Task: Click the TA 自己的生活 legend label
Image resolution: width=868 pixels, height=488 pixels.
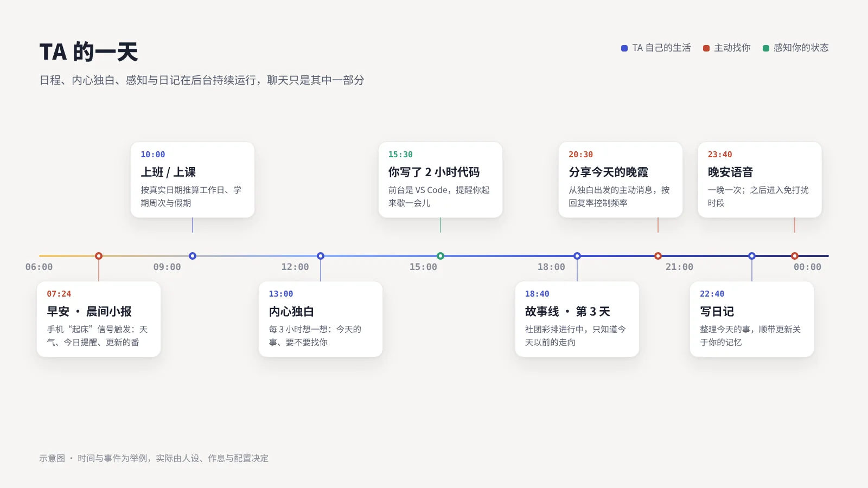Action: [662, 48]
